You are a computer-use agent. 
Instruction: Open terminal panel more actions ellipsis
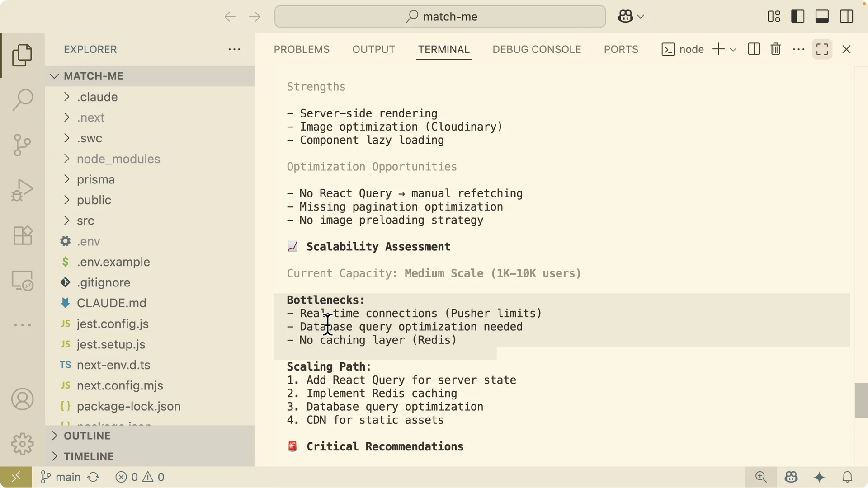799,49
